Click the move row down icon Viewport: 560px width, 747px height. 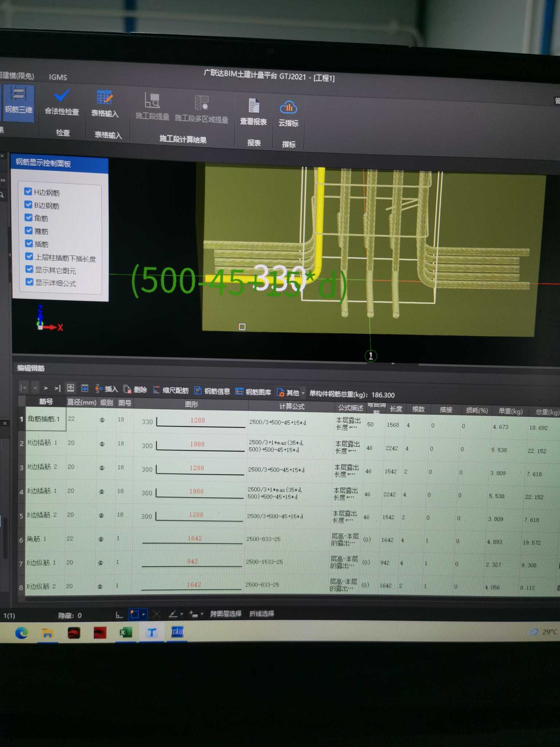[85, 388]
